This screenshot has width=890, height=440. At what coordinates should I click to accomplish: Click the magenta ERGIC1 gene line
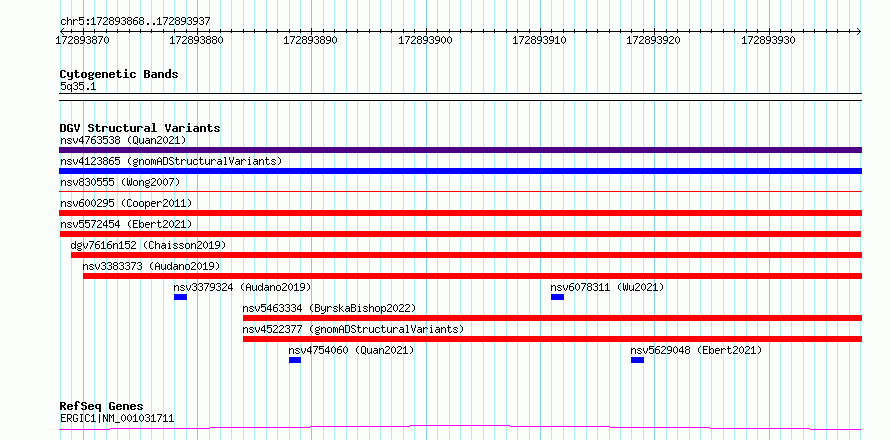pos(460,427)
